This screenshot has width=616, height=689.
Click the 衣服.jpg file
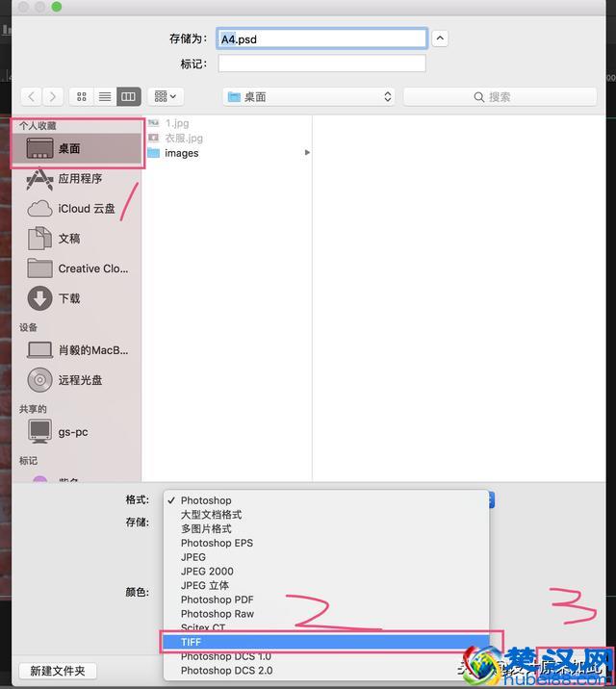click(184, 138)
